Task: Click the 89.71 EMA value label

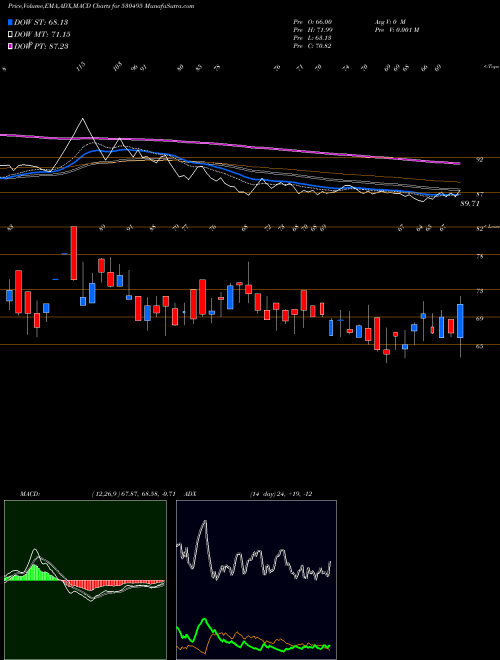Action: (x=471, y=203)
